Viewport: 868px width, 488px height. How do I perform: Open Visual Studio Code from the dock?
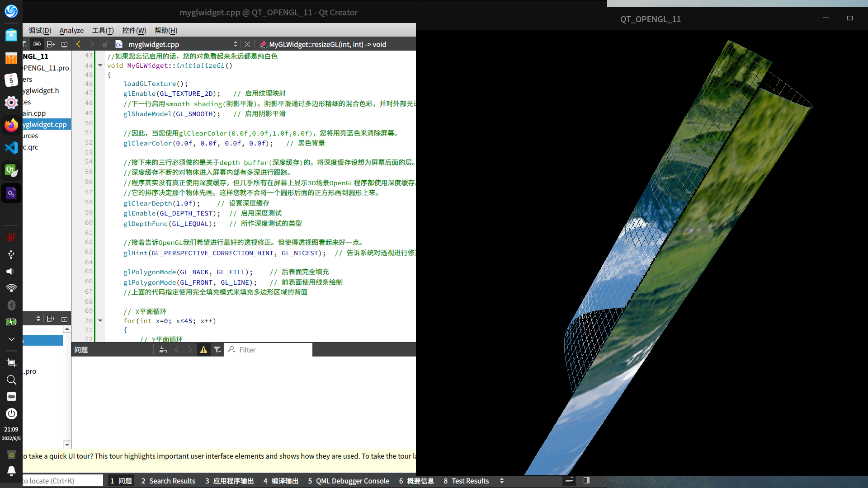tap(11, 148)
